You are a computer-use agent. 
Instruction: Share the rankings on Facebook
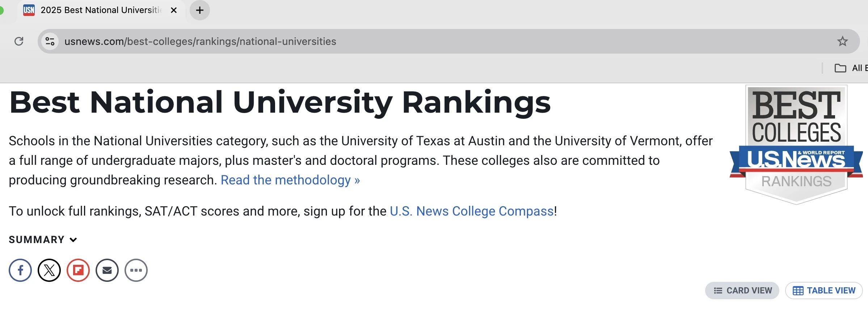[x=20, y=270]
